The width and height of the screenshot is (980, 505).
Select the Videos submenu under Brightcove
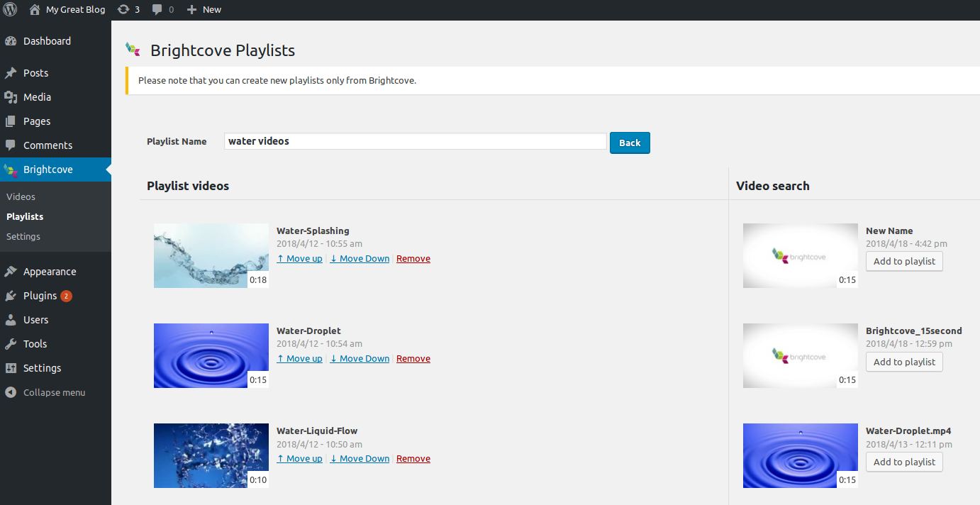click(x=21, y=196)
